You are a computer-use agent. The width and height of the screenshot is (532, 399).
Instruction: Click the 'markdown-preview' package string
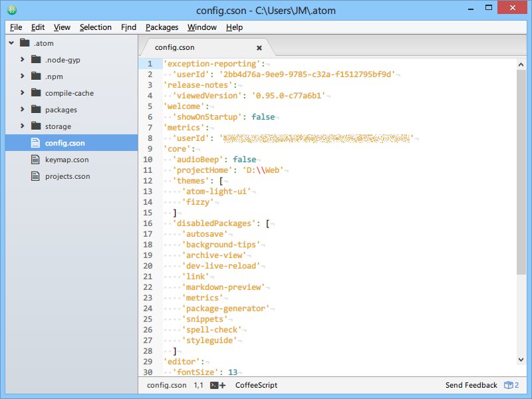tap(223, 287)
